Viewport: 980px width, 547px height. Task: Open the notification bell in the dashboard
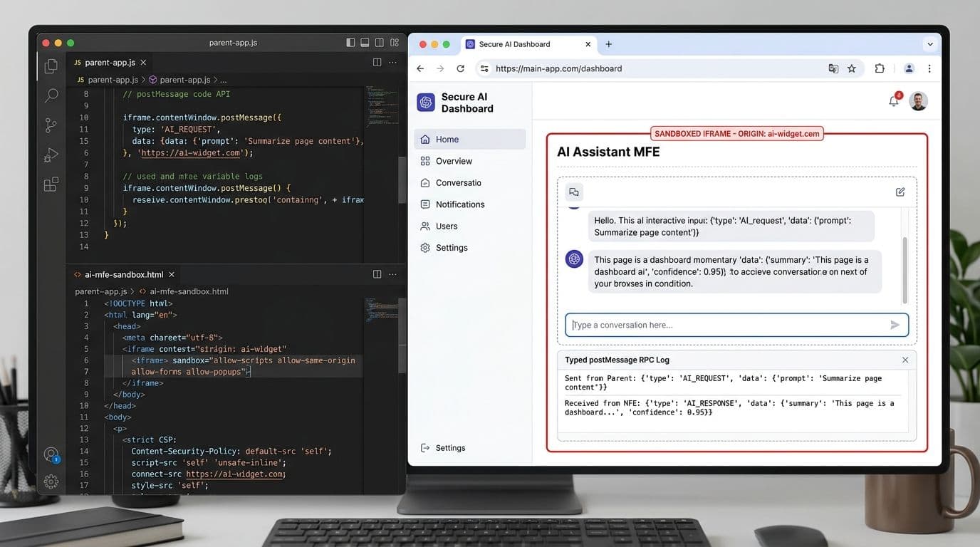pos(894,100)
